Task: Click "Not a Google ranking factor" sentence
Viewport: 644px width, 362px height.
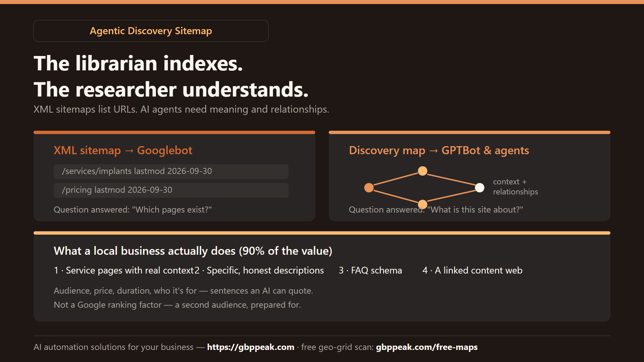Action: click(x=177, y=305)
